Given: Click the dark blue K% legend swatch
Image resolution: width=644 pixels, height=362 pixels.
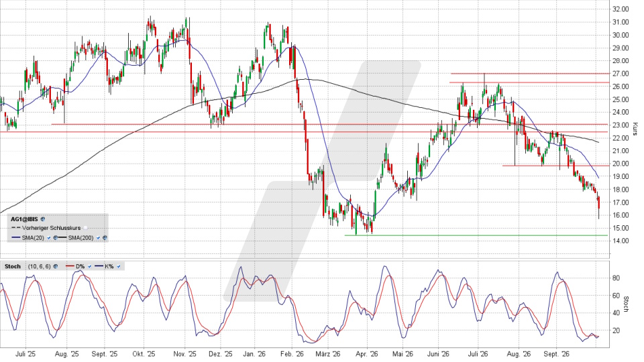Looking at the screenshot, I should tap(99, 266).
